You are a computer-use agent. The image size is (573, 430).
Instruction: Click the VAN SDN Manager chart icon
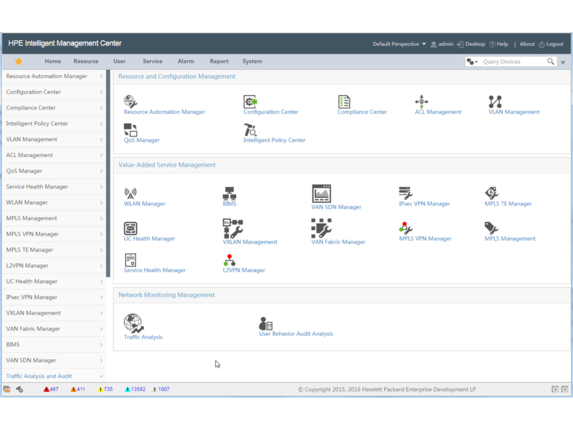(321, 193)
